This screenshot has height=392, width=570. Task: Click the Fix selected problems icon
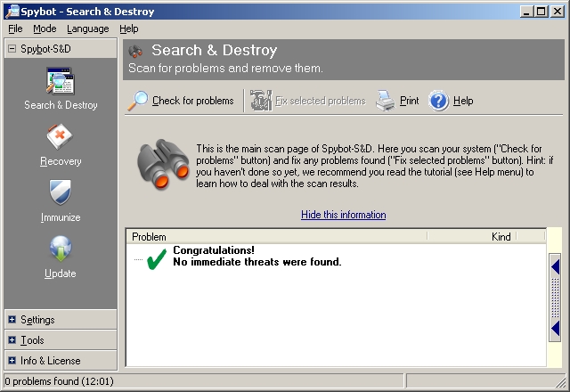[261, 101]
